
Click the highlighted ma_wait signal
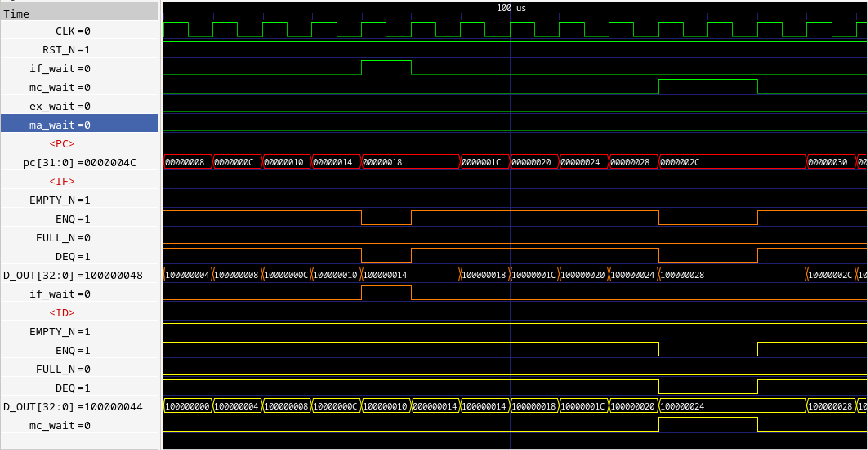pos(60,125)
